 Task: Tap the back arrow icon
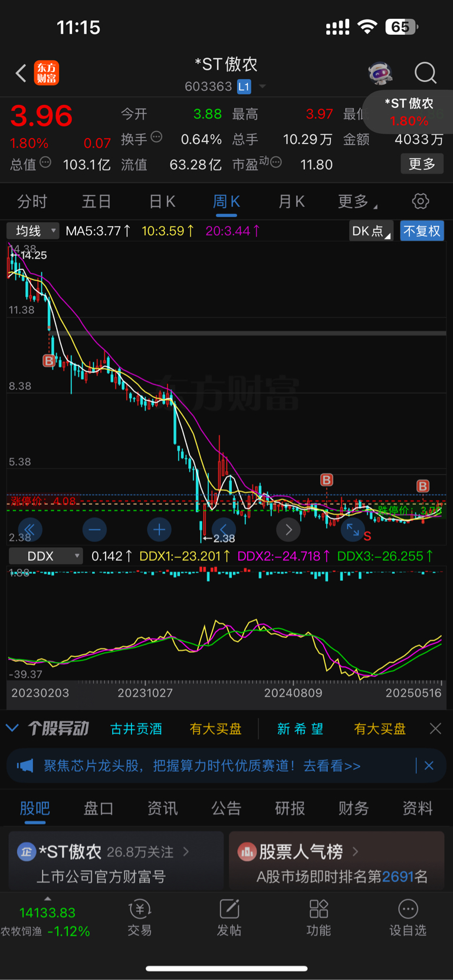[x=21, y=74]
